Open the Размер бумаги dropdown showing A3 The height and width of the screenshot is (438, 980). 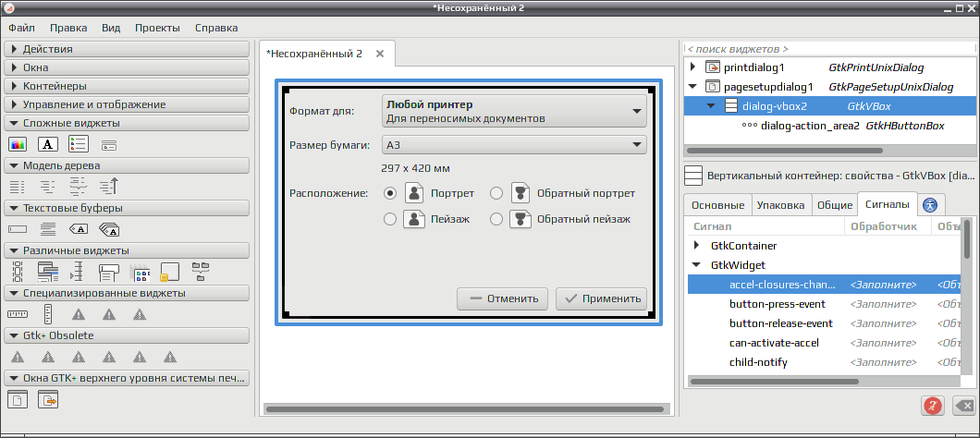pos(514,145)
